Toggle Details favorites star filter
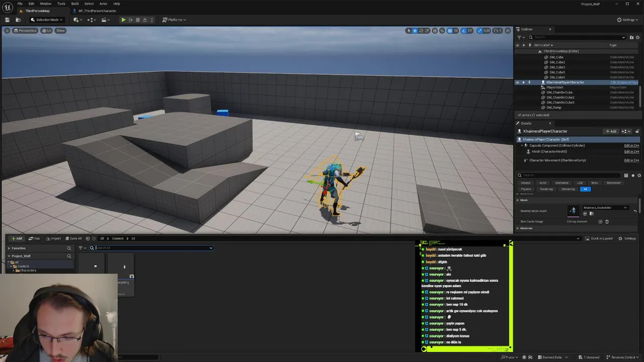This screenshot has width=644, height=362. tap(632, 175)
